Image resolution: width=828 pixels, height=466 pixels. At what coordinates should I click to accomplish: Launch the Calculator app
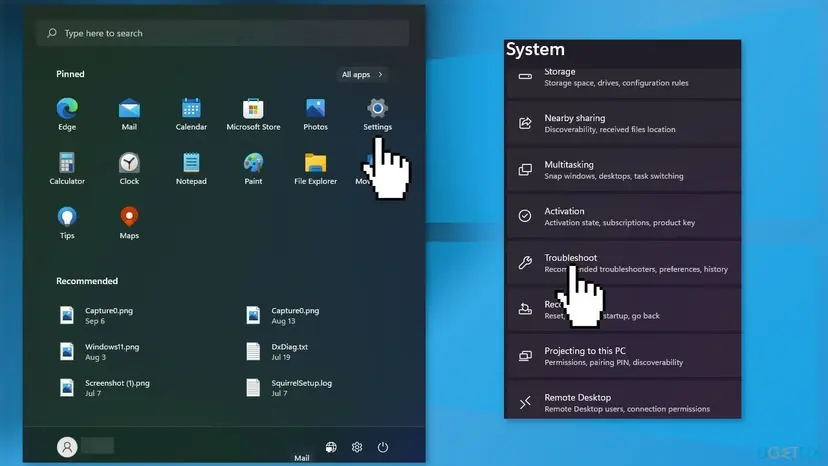(67, 169)
